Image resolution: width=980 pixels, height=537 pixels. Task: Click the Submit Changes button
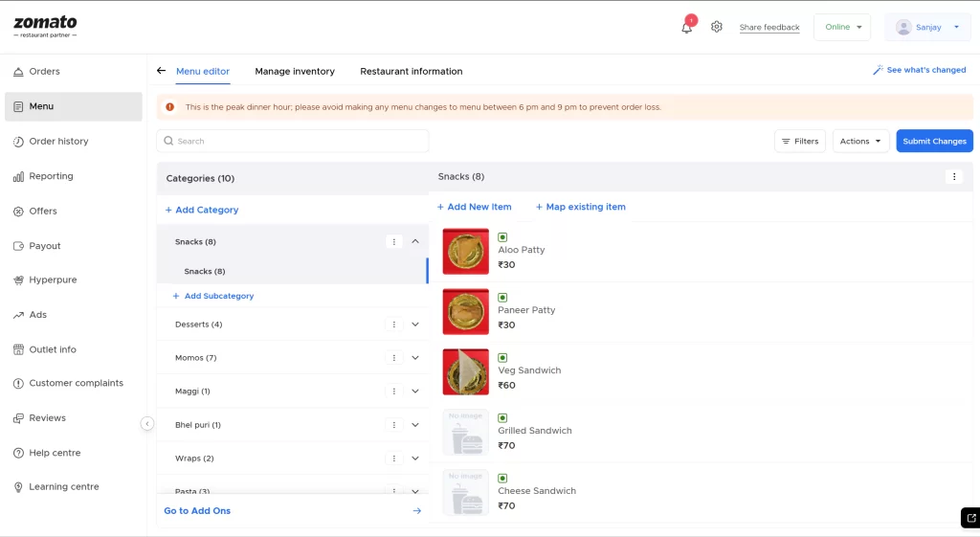934,142
